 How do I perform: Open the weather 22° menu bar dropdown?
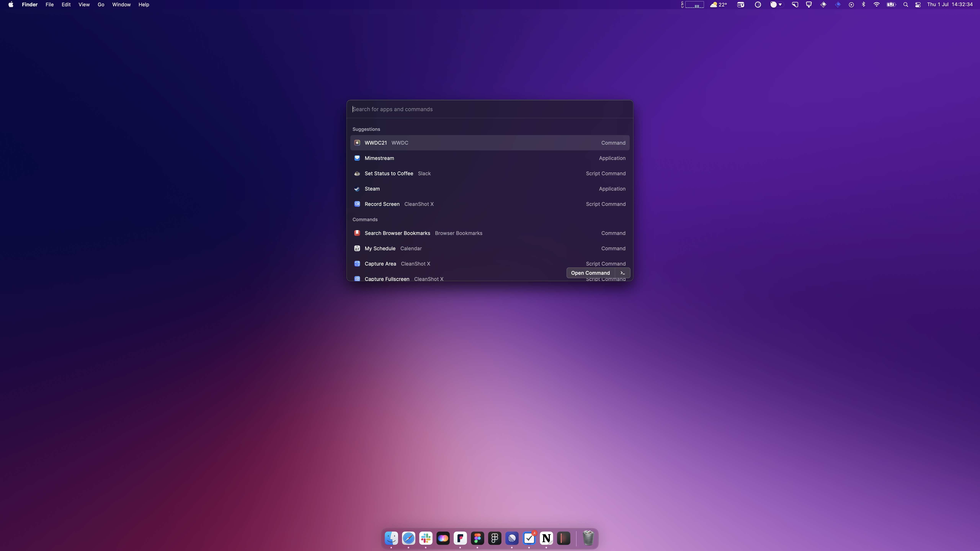(x=718, y=5)
